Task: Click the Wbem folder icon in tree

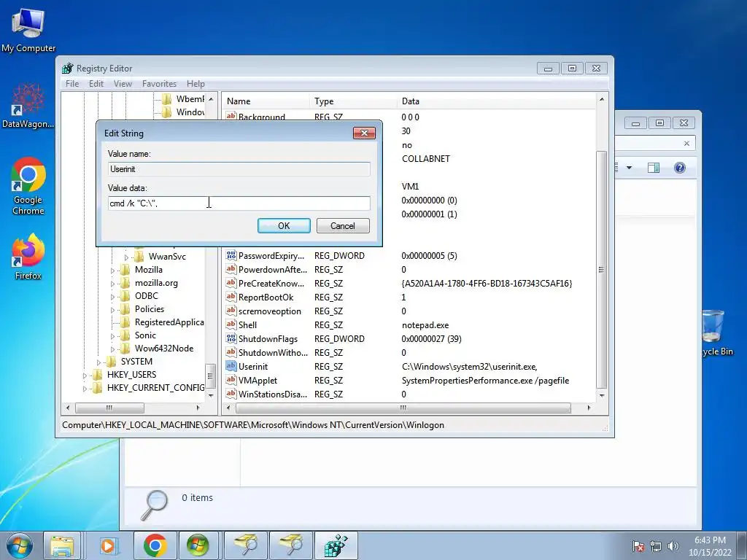Action: [167, 99]
